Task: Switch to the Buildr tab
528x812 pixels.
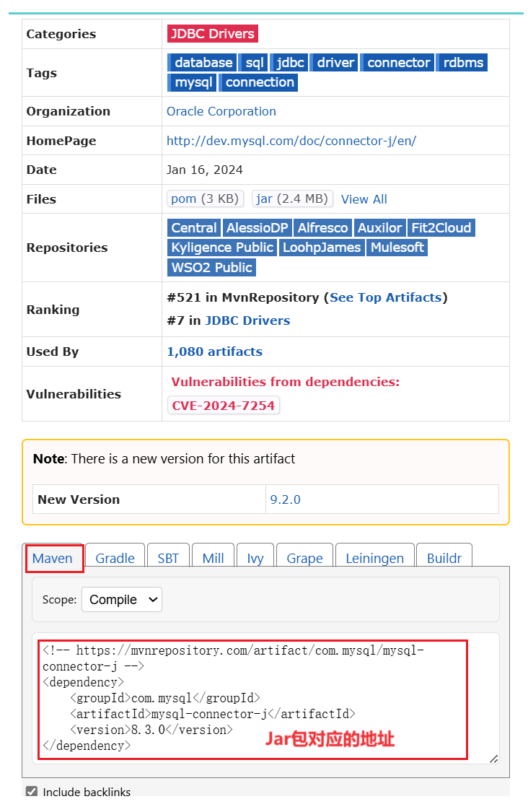Action: 444,558
